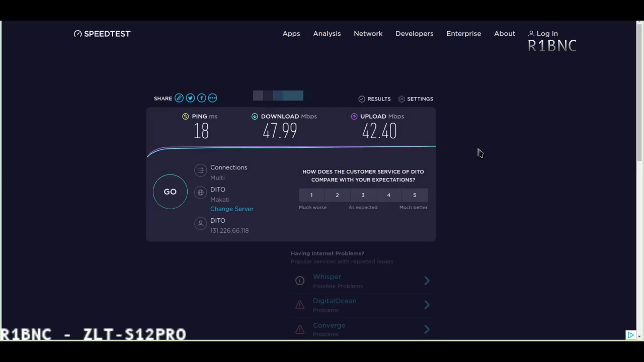
Task: Share result on Facebook
Action: point(201,98)
